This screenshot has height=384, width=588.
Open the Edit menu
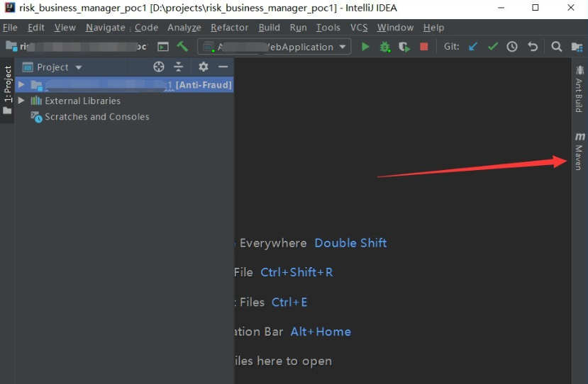click(36, 28)
